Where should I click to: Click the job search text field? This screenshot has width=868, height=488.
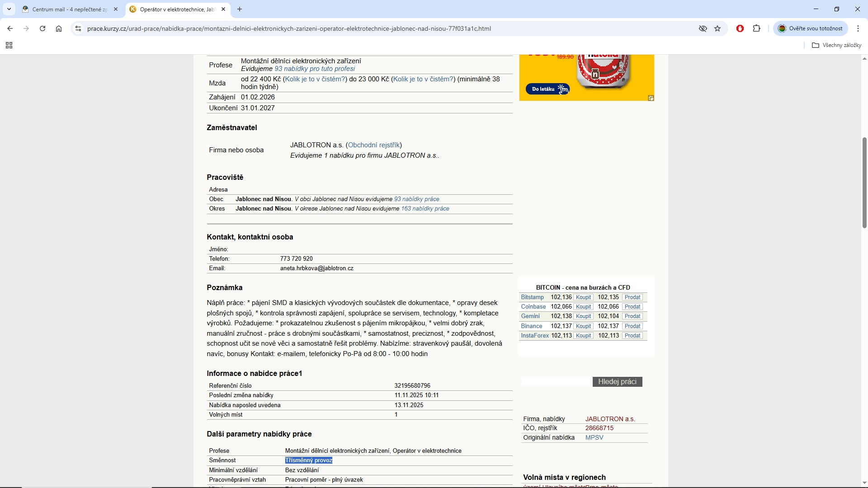557,382
